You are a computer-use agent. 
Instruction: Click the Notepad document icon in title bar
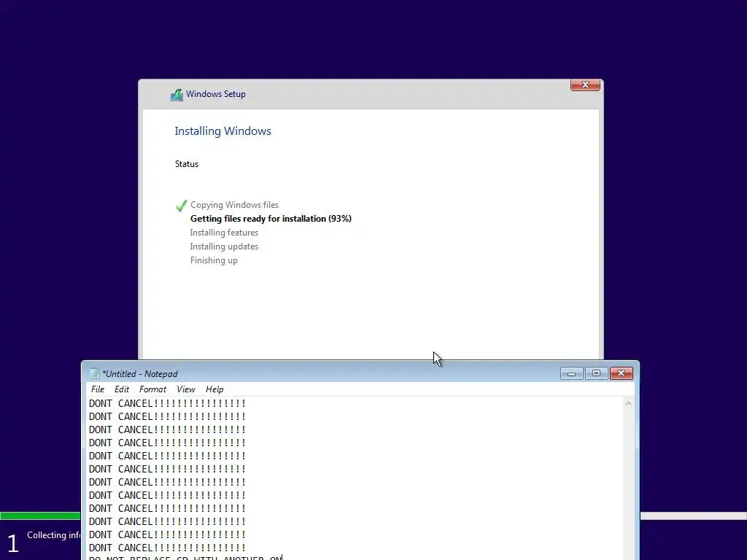pyautogui.click(x=94, y=374)
